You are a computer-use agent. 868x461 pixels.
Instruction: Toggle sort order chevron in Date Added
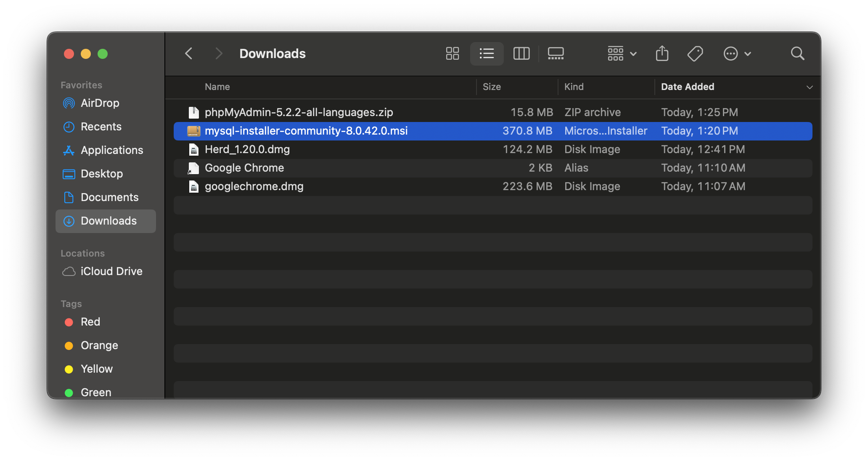click(809, 87)
